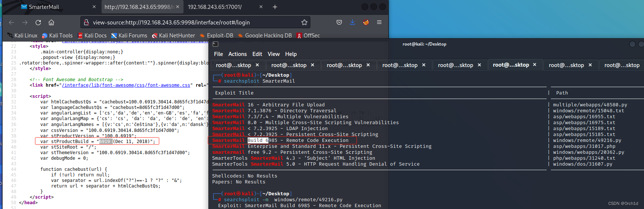Open the Kali Linux bookmark
Viewport: 644px width, 209px height.
tap(22, 36)
